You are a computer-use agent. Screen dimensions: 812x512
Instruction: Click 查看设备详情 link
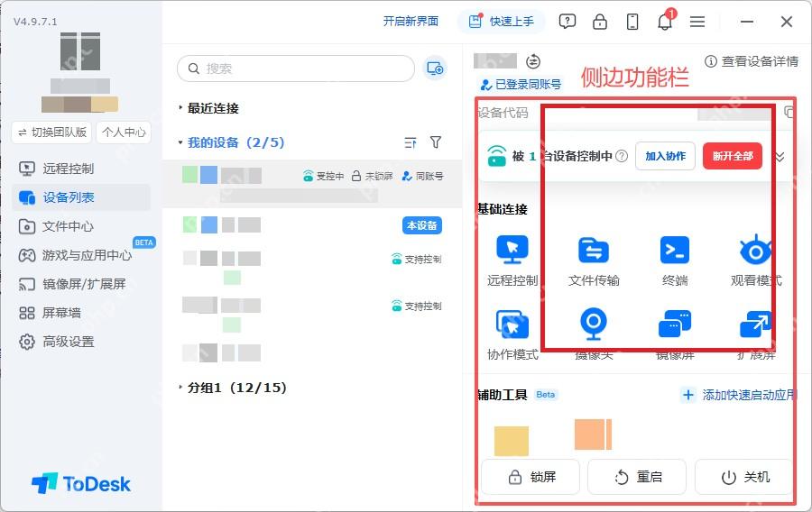tap(752, 61)
